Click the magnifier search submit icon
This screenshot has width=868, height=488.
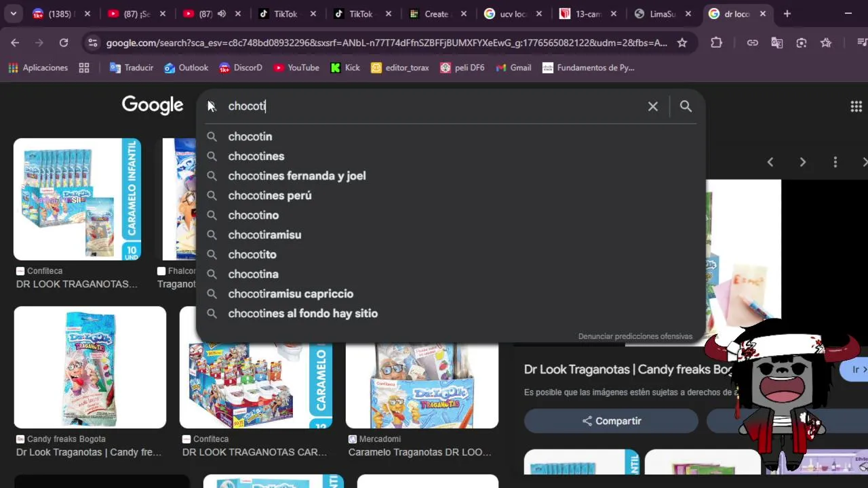(x=686, y=106)
